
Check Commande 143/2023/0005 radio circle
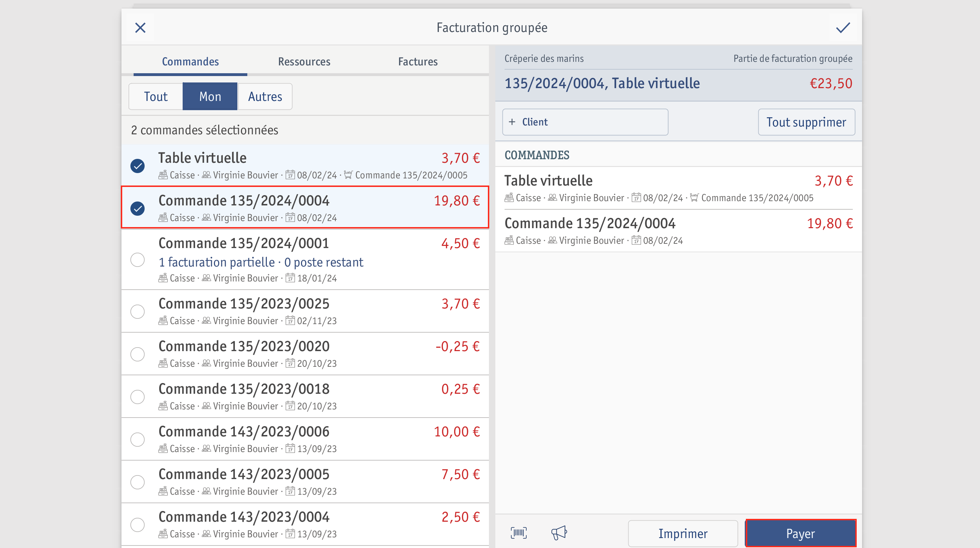tap(138, 482)
